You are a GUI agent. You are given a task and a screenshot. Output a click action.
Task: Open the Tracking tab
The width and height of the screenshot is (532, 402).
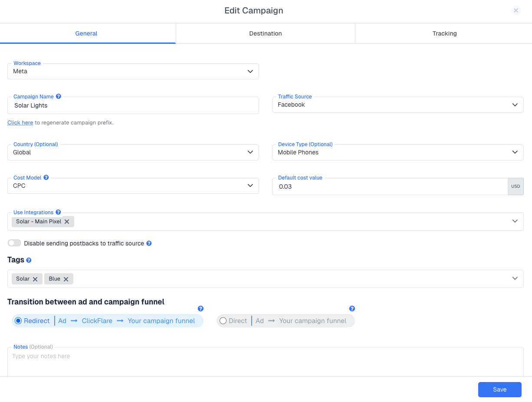[x=444, y=33]
